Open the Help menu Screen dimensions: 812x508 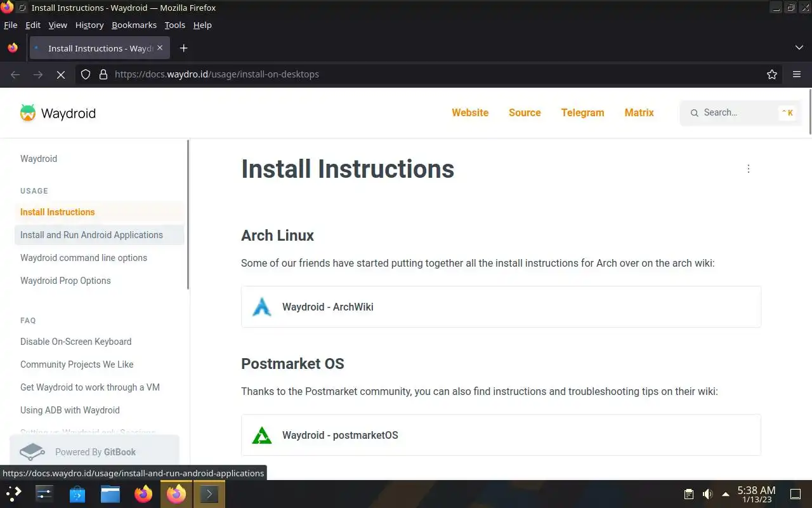(202, 25)
